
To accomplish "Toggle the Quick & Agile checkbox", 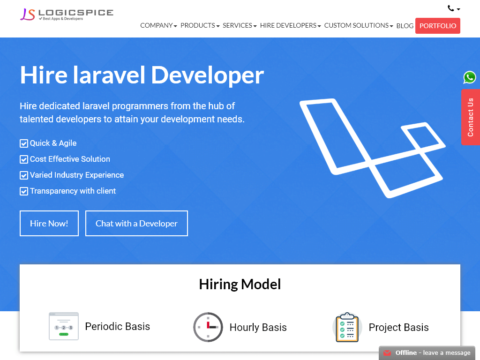I will tap(24, 143).
